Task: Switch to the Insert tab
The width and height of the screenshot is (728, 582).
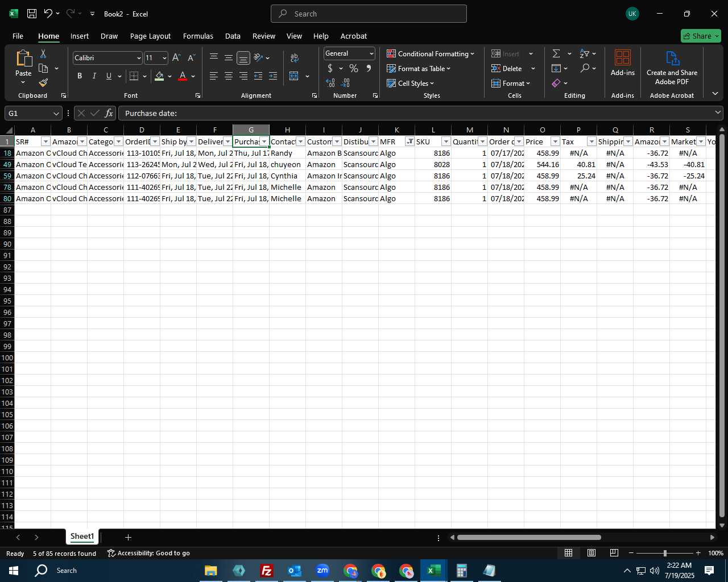Action: pyautogui.click(x=80, y=36)
